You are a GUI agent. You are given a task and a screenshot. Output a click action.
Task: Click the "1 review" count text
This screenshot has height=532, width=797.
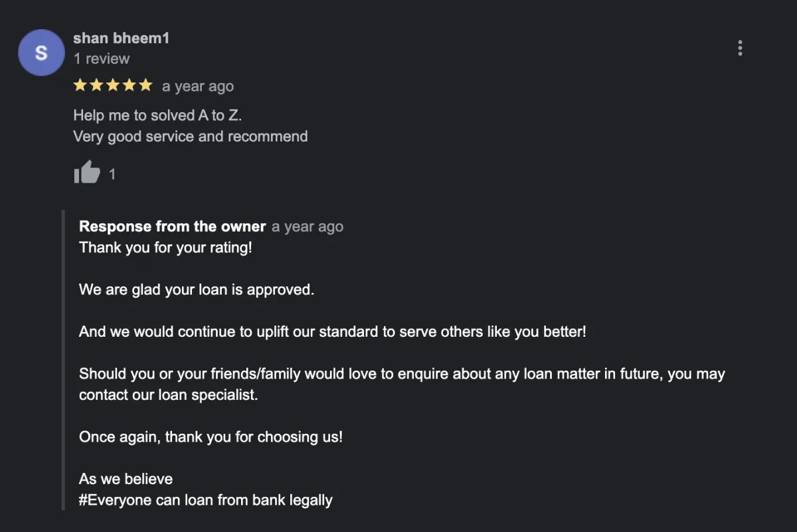[x=102, y=59]
